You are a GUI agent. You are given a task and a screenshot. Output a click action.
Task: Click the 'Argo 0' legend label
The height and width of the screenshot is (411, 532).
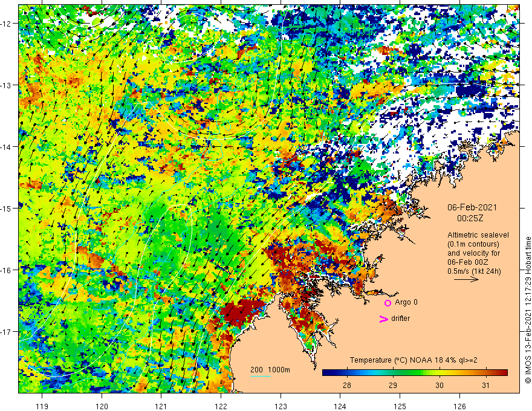[x=406, y=302]
